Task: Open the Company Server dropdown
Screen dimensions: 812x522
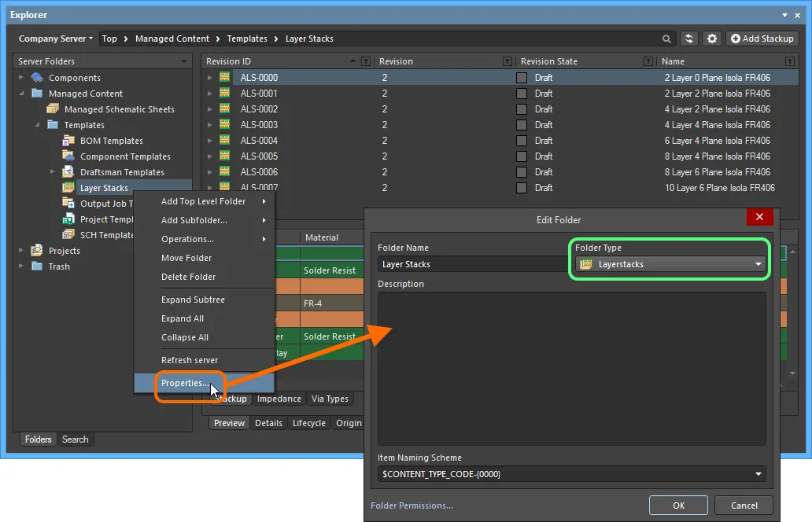Action: coord(55,39)
